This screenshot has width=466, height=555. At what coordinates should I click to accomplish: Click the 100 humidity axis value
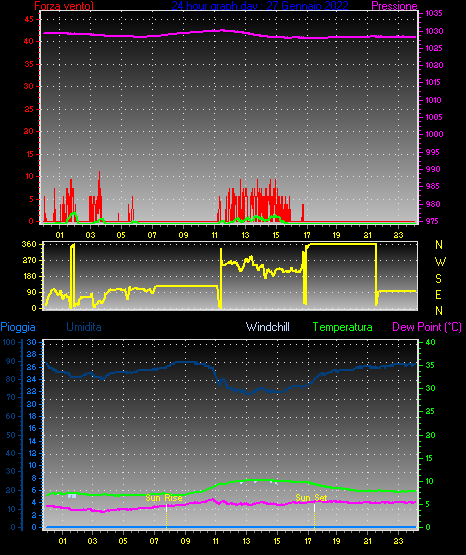(9, 342)
